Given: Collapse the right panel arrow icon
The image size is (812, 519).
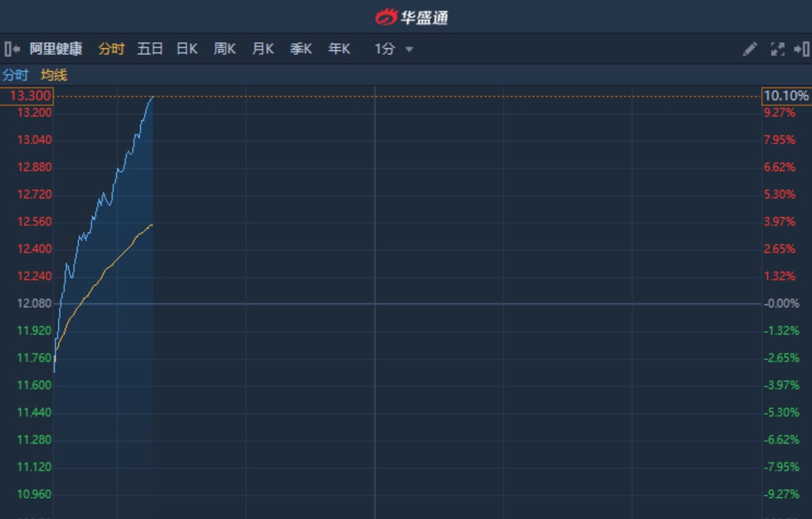Looking at the screenshot, I should click(802, 49).
